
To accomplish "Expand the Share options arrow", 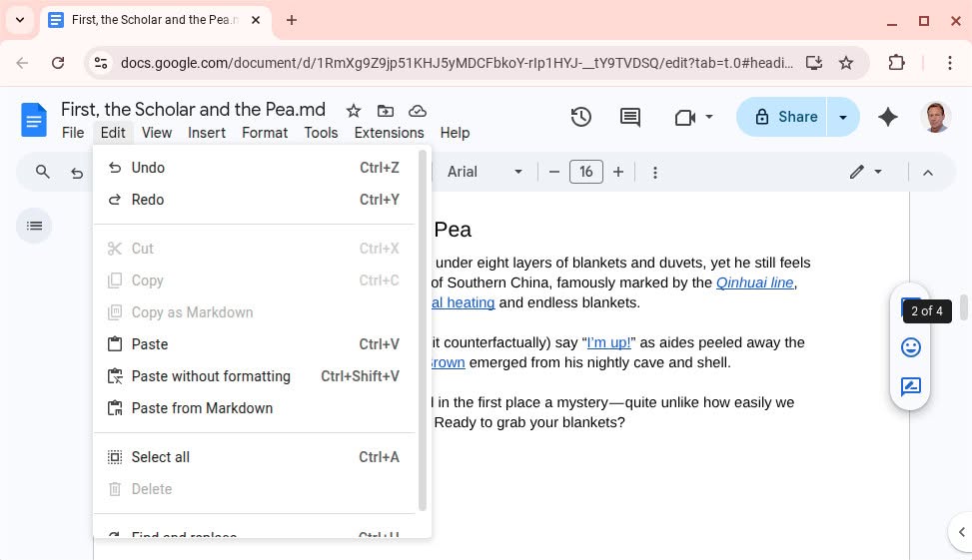I will click(x=843, y=117).
